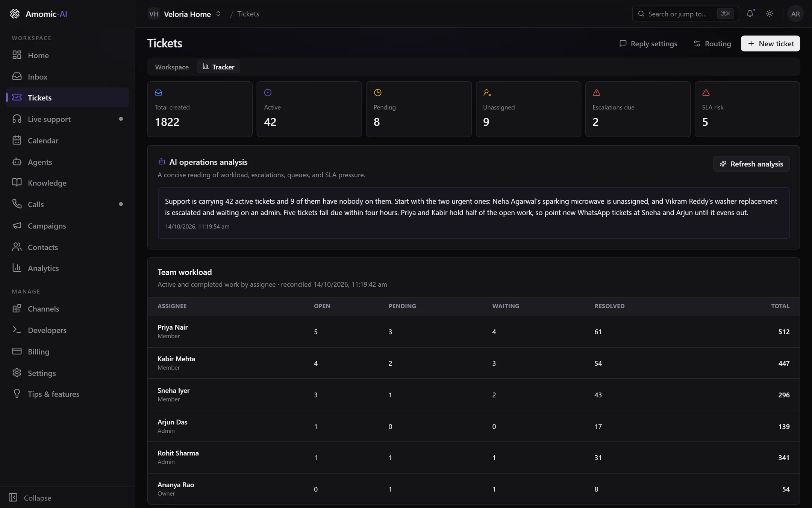This screenshot has height=508, width=812.
Task: Click the Tickets breadcrumb
Action: tap(248, 14)
